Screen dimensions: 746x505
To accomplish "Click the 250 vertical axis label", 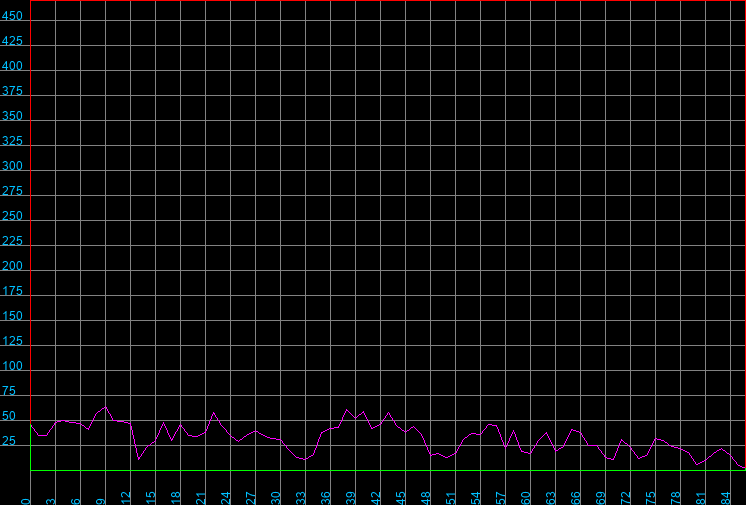I will [x=12, y=216].
